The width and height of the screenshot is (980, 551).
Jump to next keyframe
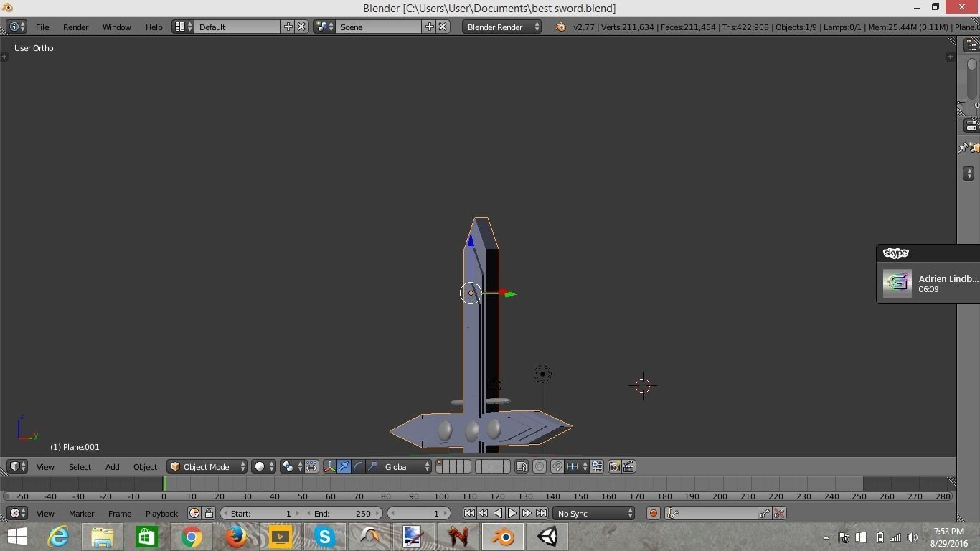(x=527, y=513)
